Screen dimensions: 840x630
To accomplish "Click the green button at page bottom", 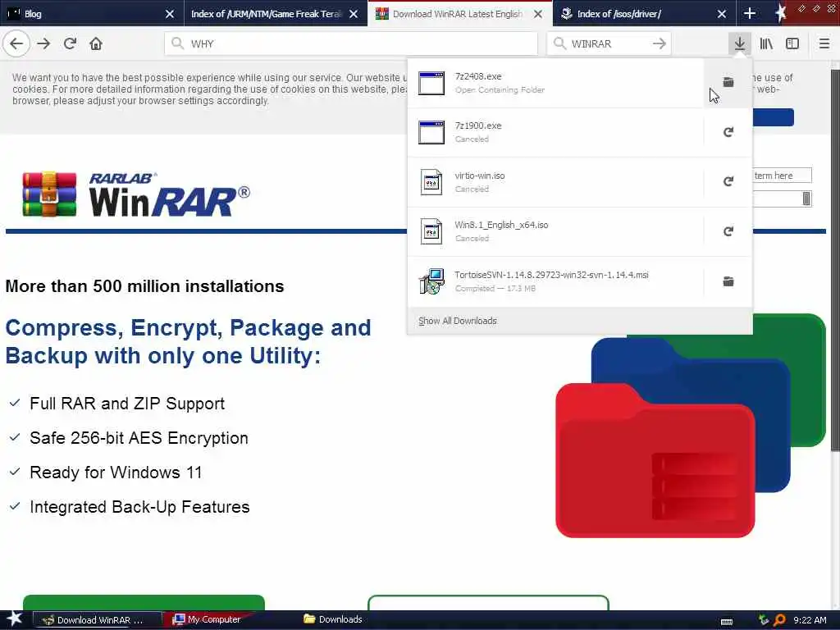I will (x=144, y=602).
